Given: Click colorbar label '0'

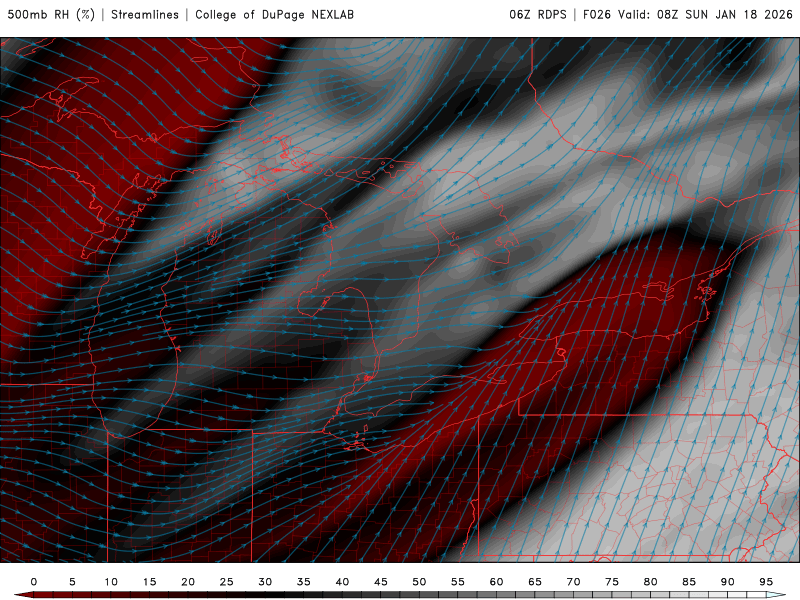Looking at the screenshot, I should [x=34, y=582].
